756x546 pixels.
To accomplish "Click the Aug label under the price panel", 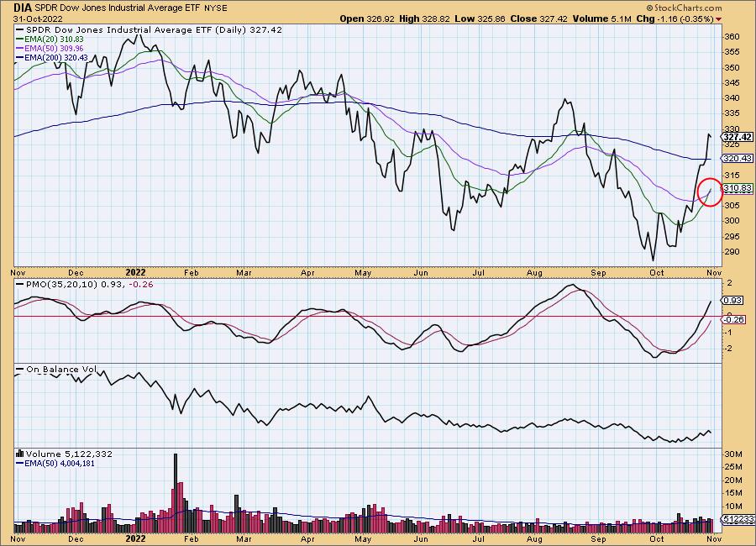I will tap(534, 272).
